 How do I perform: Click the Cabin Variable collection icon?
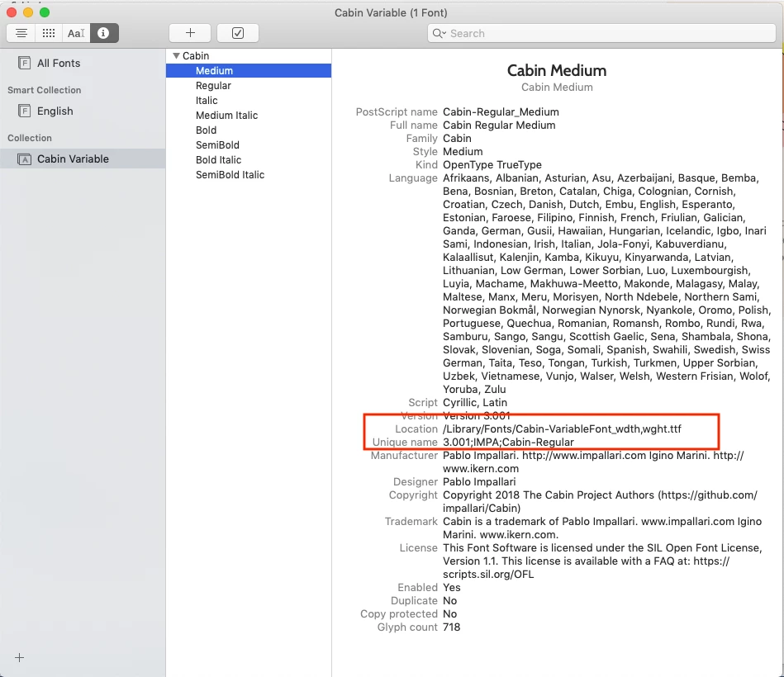coord(24,159)
